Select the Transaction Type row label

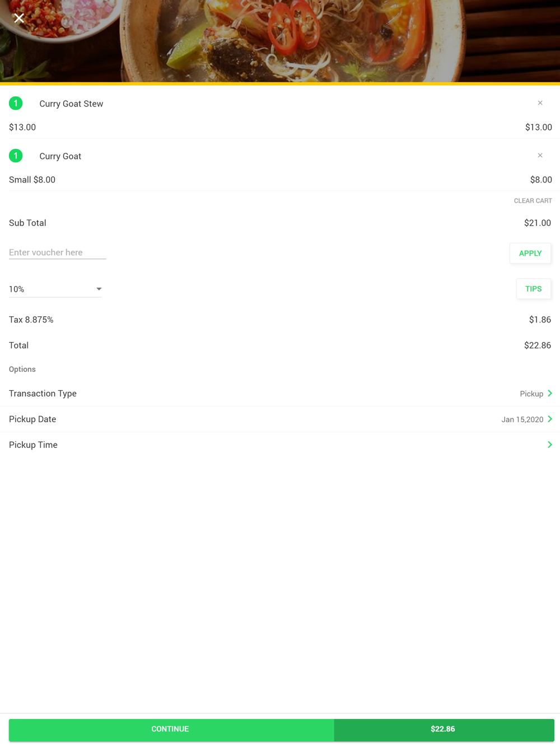point(43,394)
